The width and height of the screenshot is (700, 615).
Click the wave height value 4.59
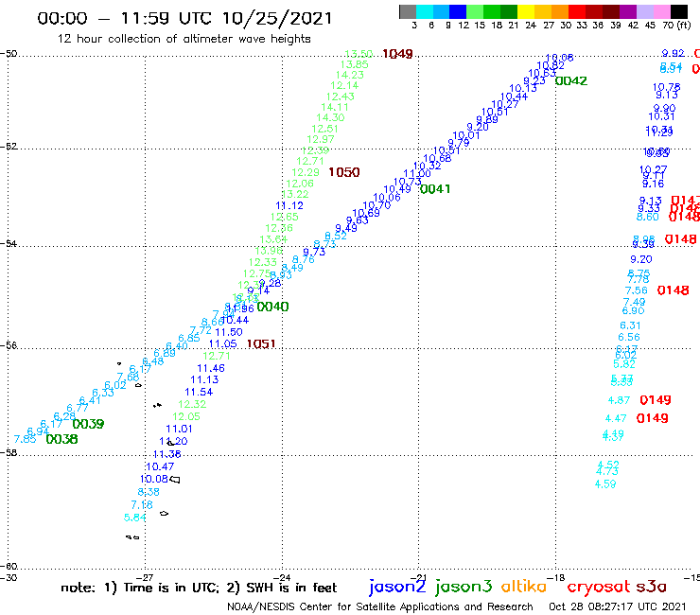[605, 484]
